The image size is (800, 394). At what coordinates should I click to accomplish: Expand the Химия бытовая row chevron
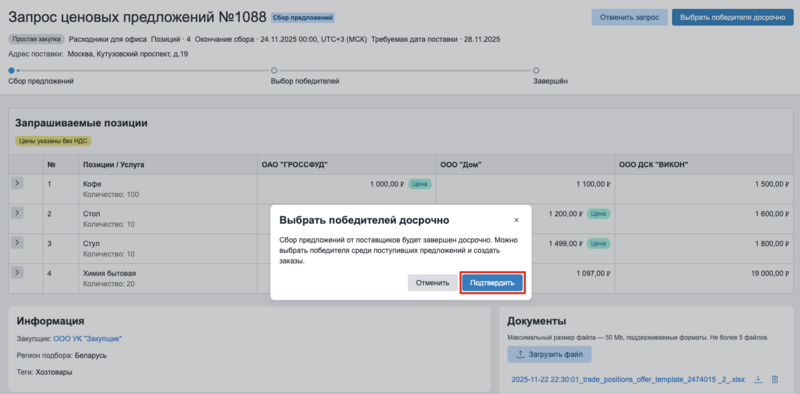tap(17, 273)
